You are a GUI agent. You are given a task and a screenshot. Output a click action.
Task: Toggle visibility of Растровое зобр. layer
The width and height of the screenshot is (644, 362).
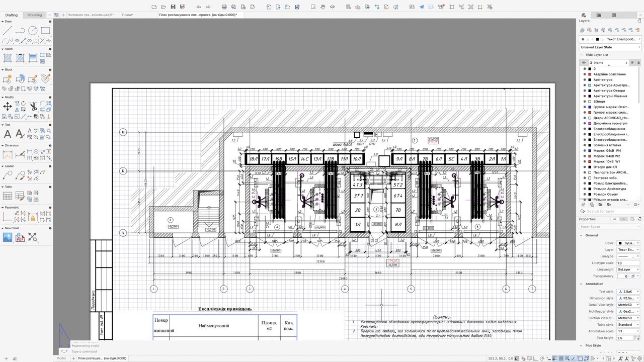(x=584, y=178)
